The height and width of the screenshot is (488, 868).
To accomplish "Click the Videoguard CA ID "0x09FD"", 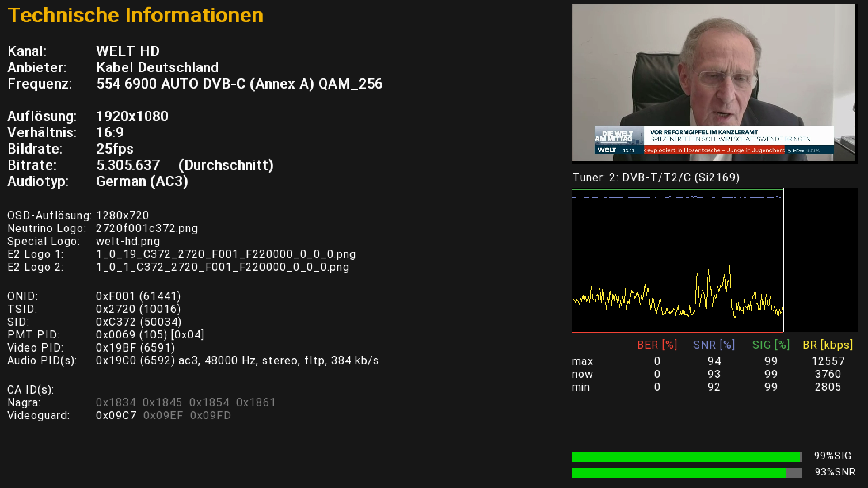I will click(210, 416).
